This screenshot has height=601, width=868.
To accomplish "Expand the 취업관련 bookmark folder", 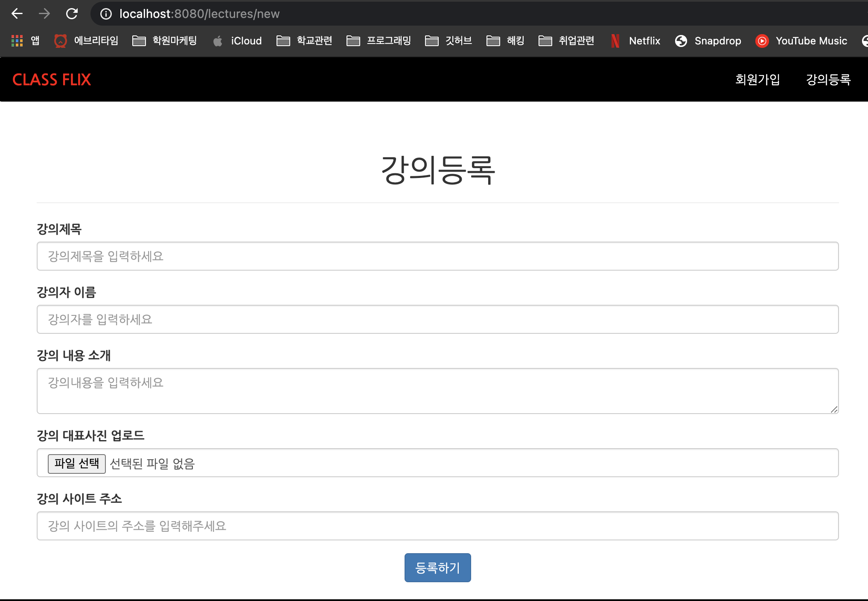I will click(x=567, y=41).
